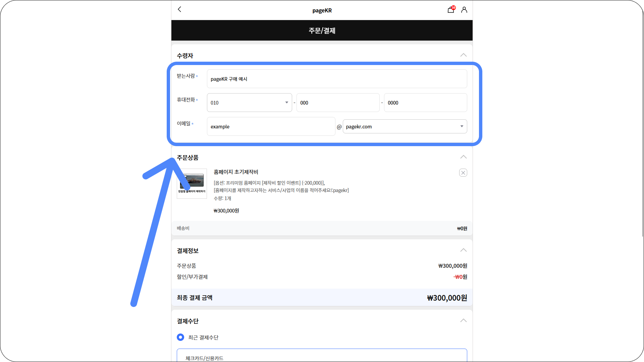The image size is (644, 362).
Task: Select the 최근 결제수단 radio button
Action: 180,337
